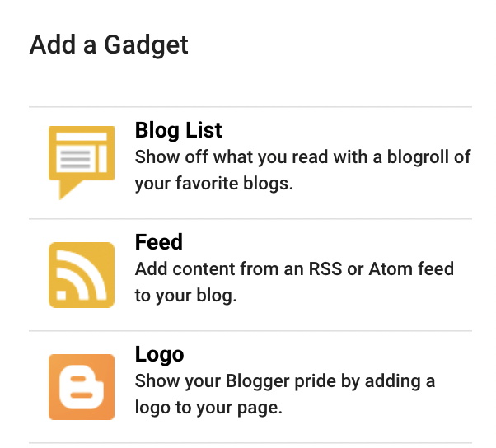Viewport: 496px width, 448px height.
Task: Click 'Show off what you read' description line
Action: (302, 157)
